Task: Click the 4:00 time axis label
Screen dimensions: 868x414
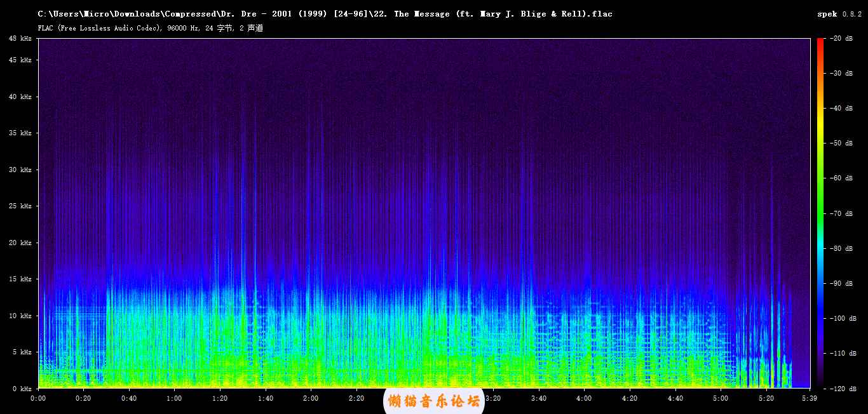Action: (584, 399)
